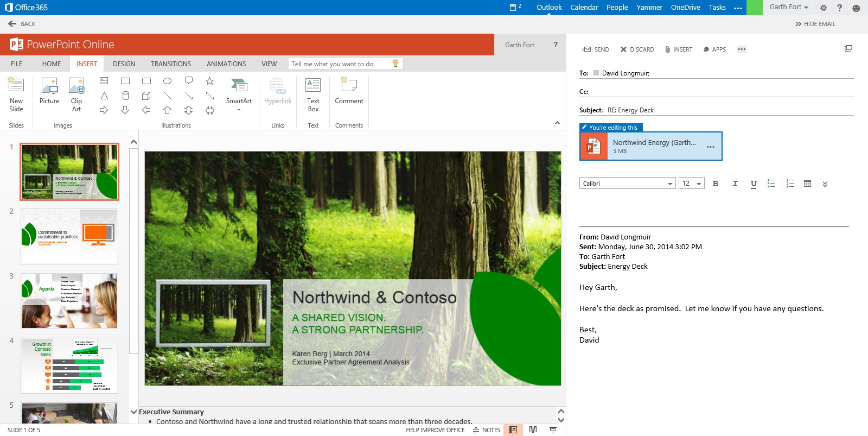Insert the left-right block arrow shape
The height and width of the screenshot is (436, 868).
pyautogui.click(x=210, y=110)
